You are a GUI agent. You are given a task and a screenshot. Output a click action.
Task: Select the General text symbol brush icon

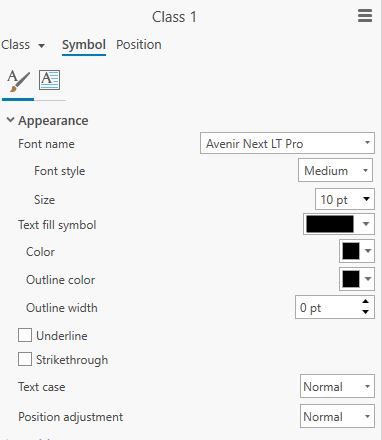click(x=18, y=81)
